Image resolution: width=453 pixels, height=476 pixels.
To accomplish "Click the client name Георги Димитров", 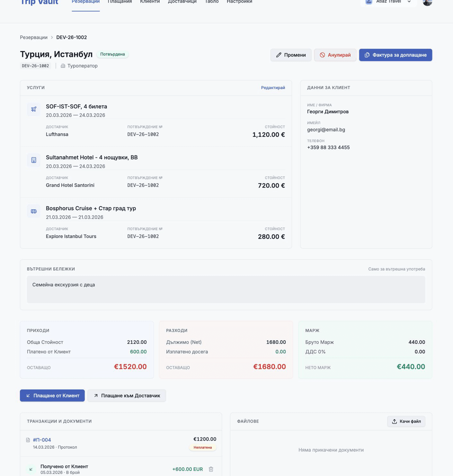I will [x=328, y=112].
